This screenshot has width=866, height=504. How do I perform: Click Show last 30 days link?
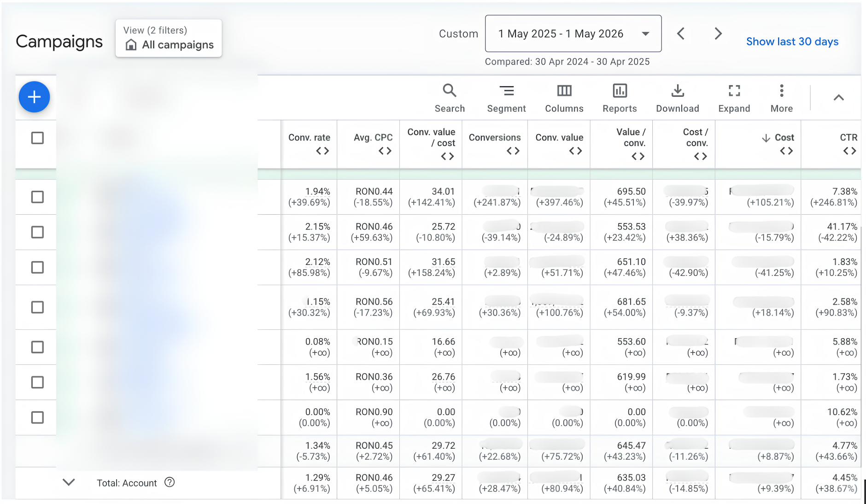point(792,41)
